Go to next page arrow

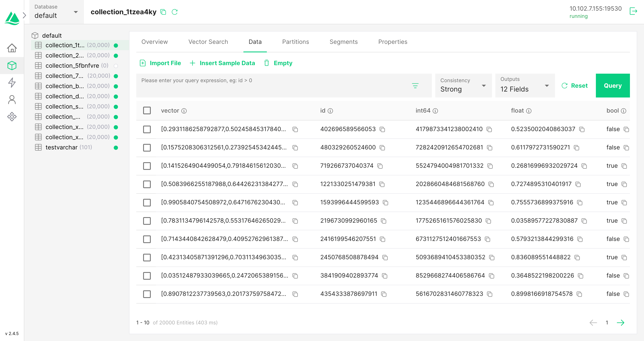click(x=621, y=322)
